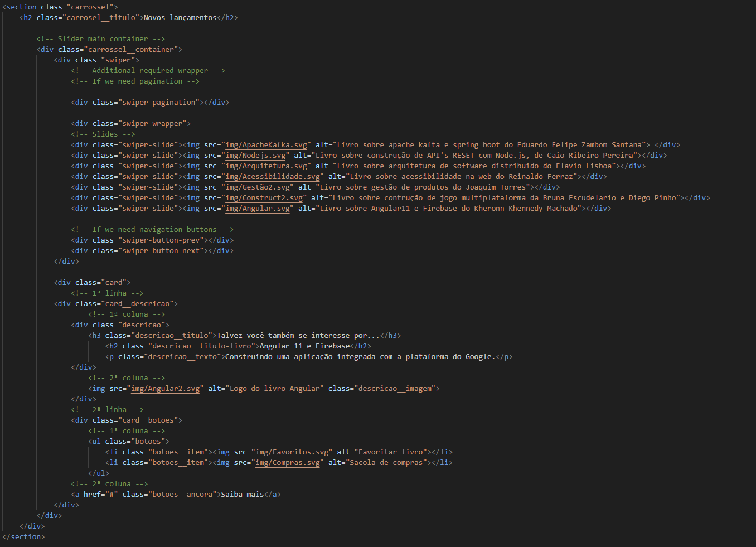
Task: Click the 'If we need navigation buttons' comment
Action: [x=153, y=230]
